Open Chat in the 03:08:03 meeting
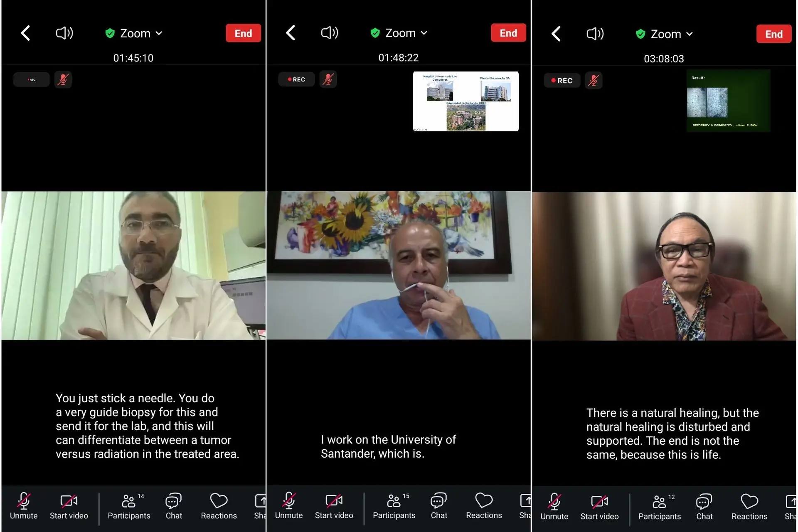Image resolution: width=798 pixels, height=532 pixels. [x=704, y=507]
